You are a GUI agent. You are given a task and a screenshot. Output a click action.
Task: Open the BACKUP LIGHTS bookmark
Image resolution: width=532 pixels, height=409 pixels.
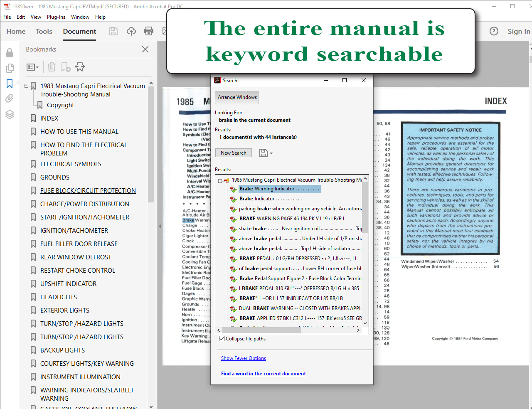[x=62, y=350]
